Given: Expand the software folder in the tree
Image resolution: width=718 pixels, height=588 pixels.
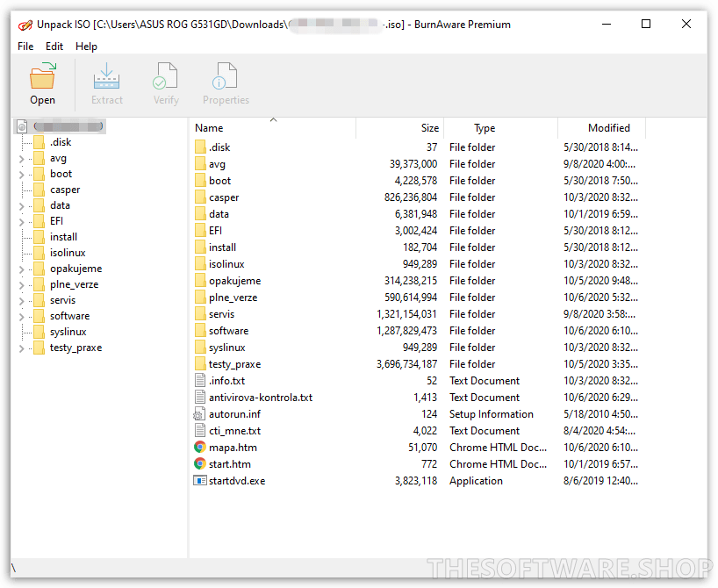Looking at the screenshot, I should (x=20, y=315).
